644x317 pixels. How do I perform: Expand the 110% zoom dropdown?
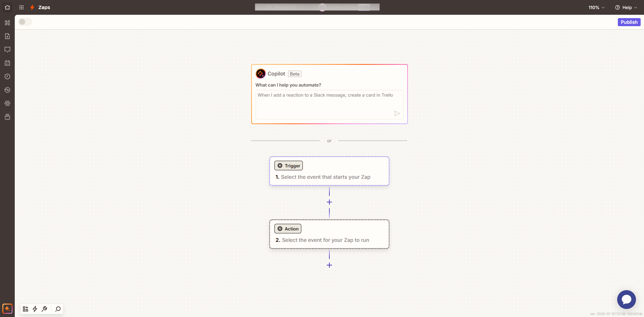click(x=596, y=7)
